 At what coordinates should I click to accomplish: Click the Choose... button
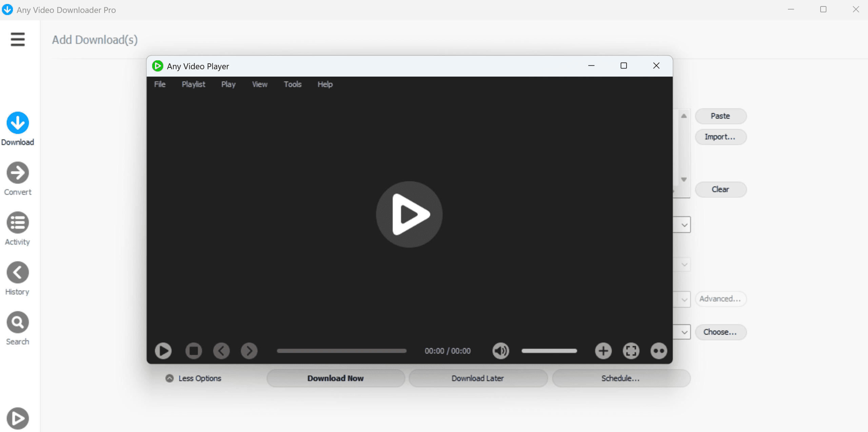[x=721, y=332]
